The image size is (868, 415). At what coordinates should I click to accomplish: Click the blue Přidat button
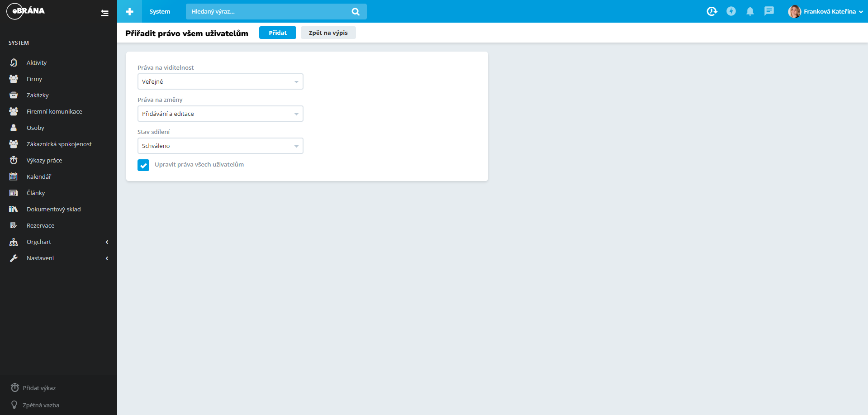click(x=277, y=33)
